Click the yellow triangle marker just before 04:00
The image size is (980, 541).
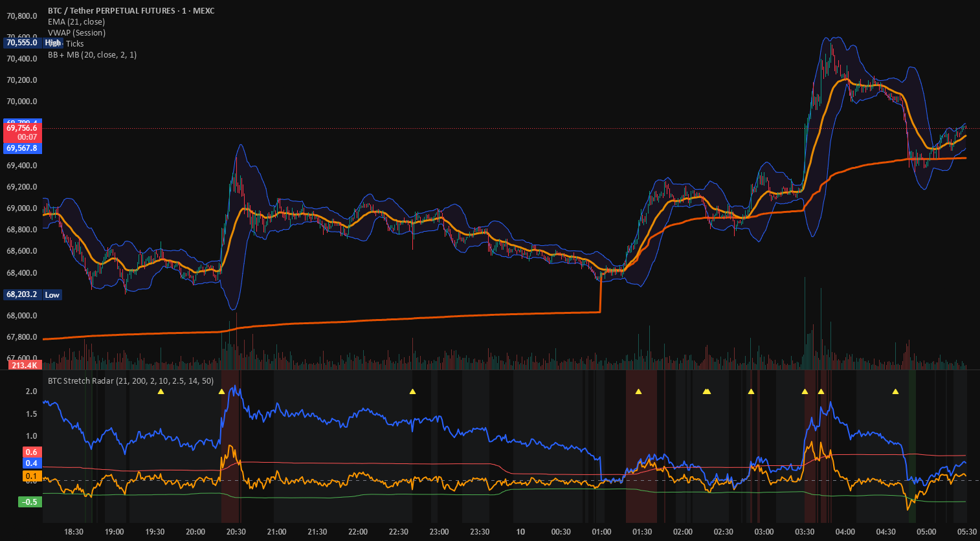(821, 392)
